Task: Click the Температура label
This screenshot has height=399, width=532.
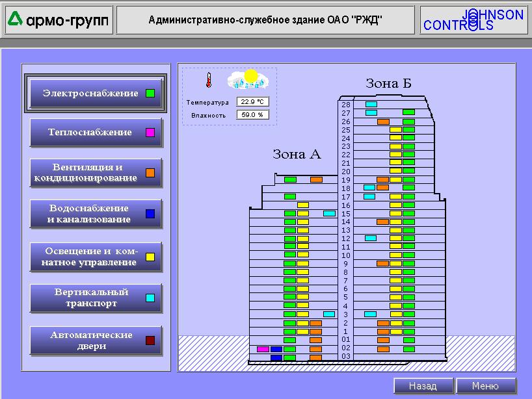Action: 207,103
